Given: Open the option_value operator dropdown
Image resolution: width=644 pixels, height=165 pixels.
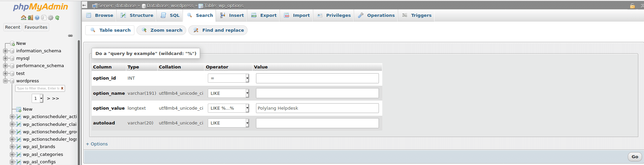Looking at the screenshot, I should pos(228,108).
